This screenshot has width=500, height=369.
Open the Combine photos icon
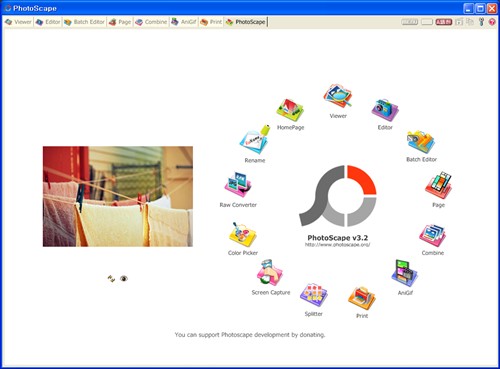432,236
